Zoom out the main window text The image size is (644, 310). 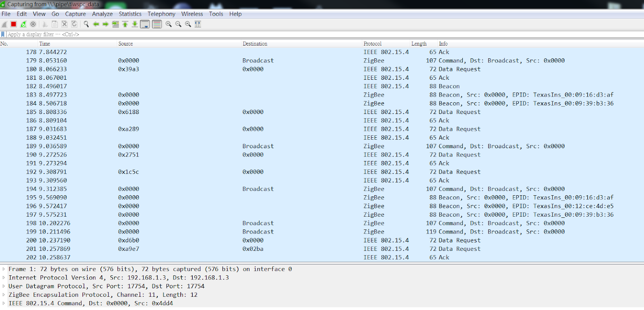(178, 24)
